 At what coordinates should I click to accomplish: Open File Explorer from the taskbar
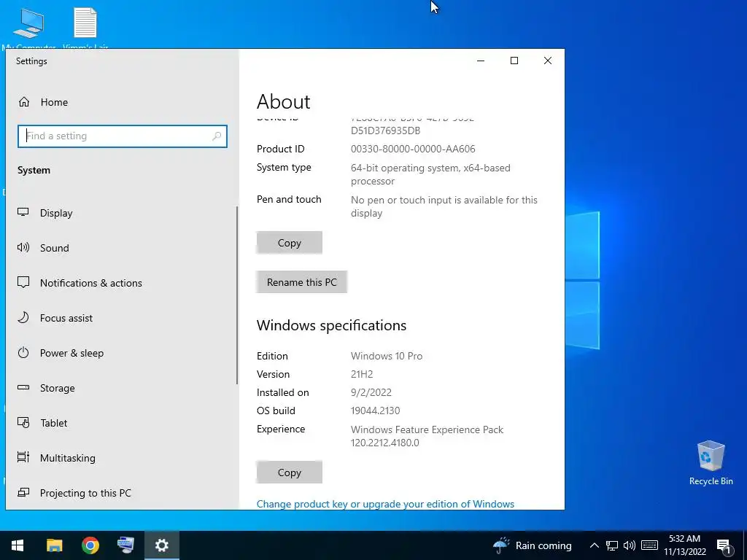54,545
